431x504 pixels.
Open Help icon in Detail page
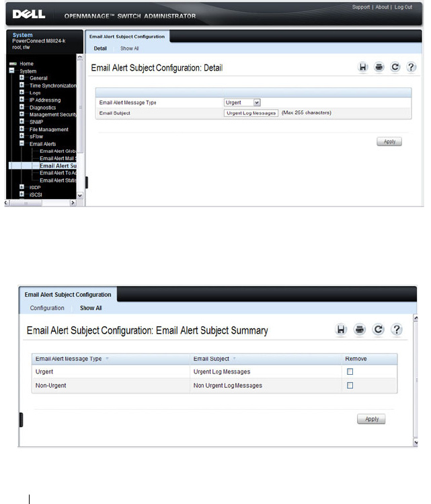pyautogui.click(x=411, y=67)
